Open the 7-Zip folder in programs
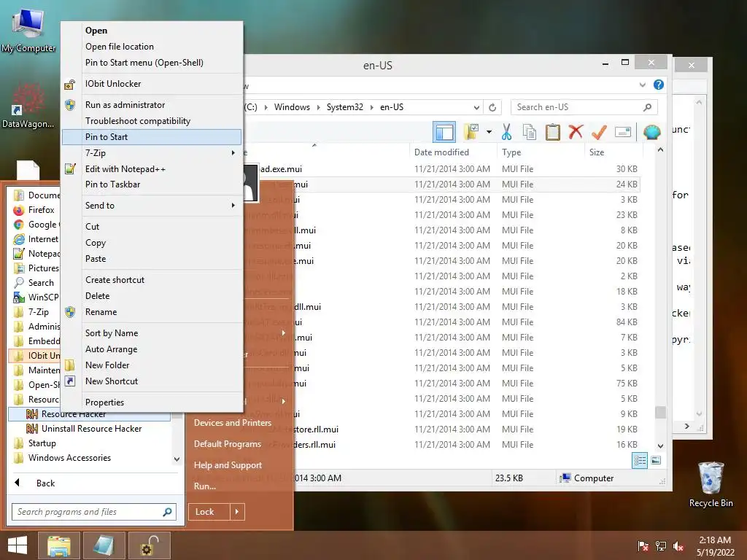The width and height of the screenshot is (747, 560). point(36,312)
